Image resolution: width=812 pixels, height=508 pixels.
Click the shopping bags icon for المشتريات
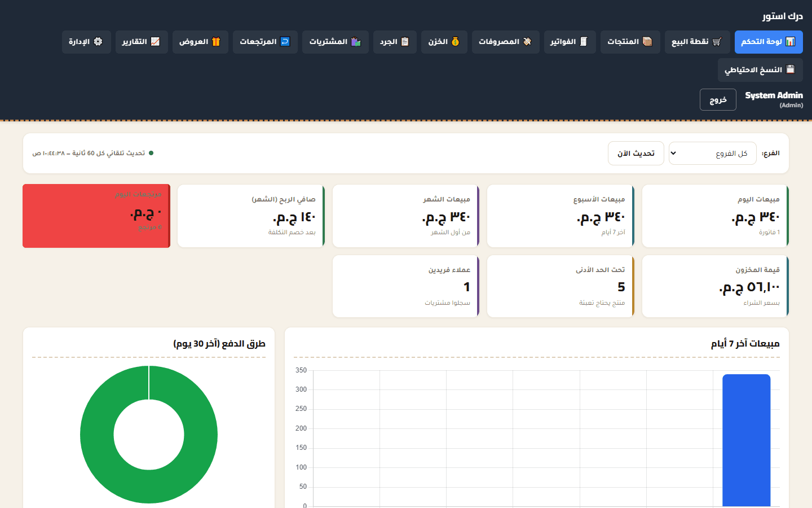pyautogui.click(x=355, y=42)
